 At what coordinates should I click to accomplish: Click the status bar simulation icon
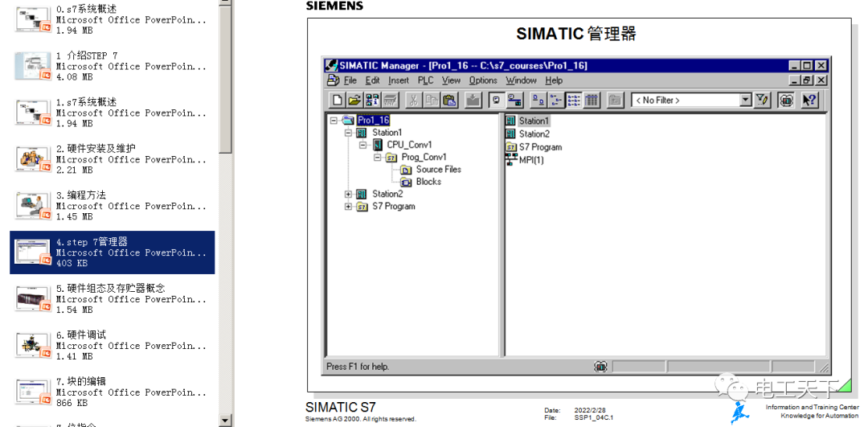600,366
